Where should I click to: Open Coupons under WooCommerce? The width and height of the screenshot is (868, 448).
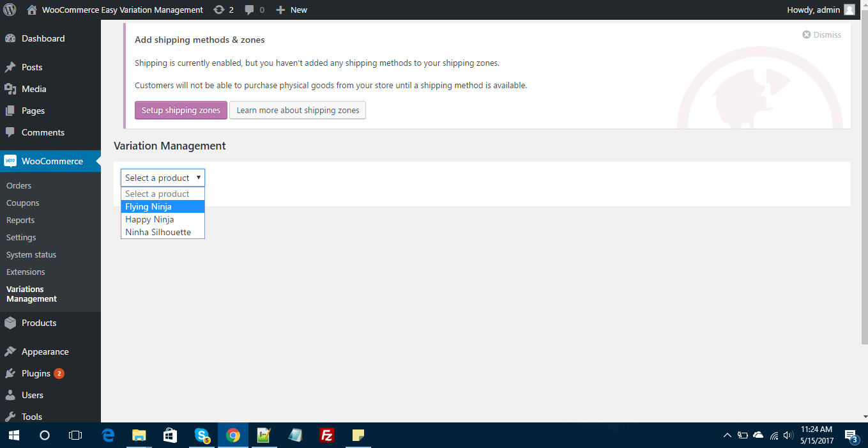(x=23, y=203)
